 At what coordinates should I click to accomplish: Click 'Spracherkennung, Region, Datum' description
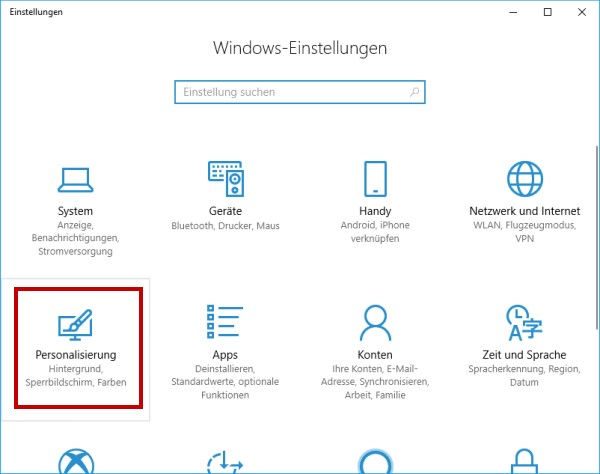[524, 376]
